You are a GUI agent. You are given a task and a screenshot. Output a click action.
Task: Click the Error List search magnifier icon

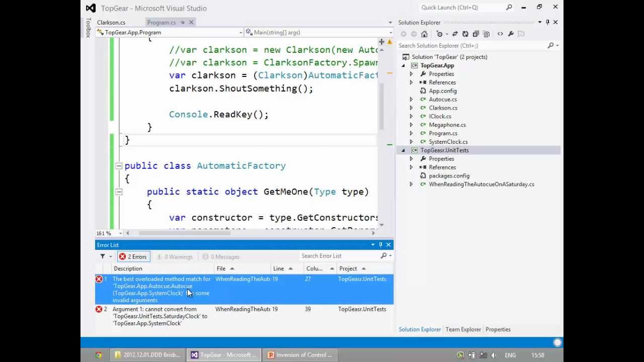pyautogui.click(x=383, y=256)
